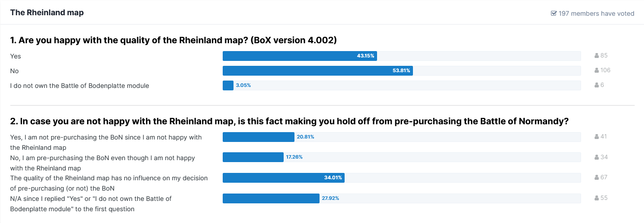Click the 53.81% No result bar
Image resolution: width=644 pixels, height=223 pixels.
(x=317, y=71)
